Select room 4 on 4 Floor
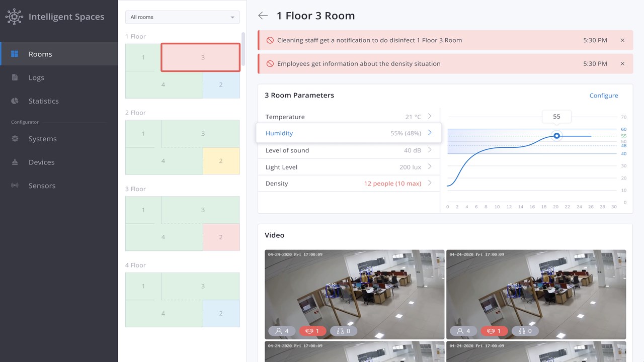Viewport: 644px width, 362px height. [x=164, y=313]
